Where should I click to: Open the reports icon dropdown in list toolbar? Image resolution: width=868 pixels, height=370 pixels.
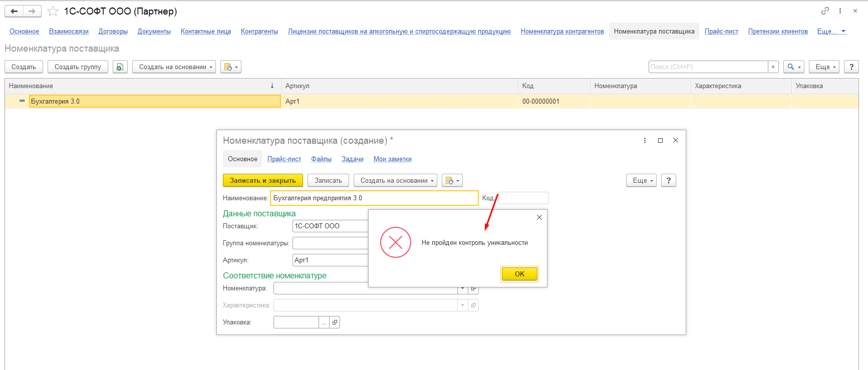click(231, 67)
